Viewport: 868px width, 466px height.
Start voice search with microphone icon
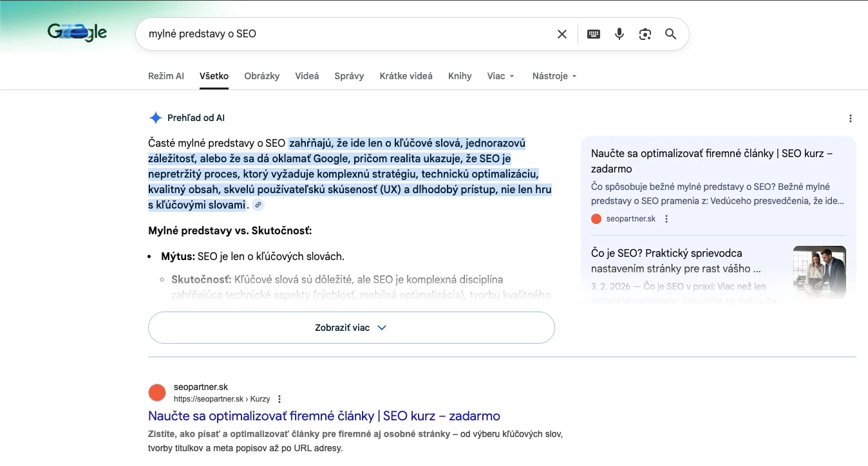click(x=619, y=34)
